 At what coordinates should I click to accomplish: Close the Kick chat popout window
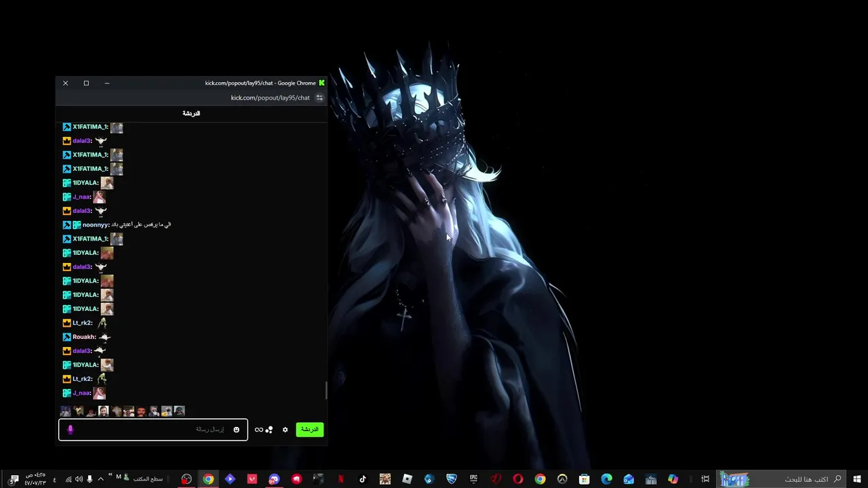point(65,83)
